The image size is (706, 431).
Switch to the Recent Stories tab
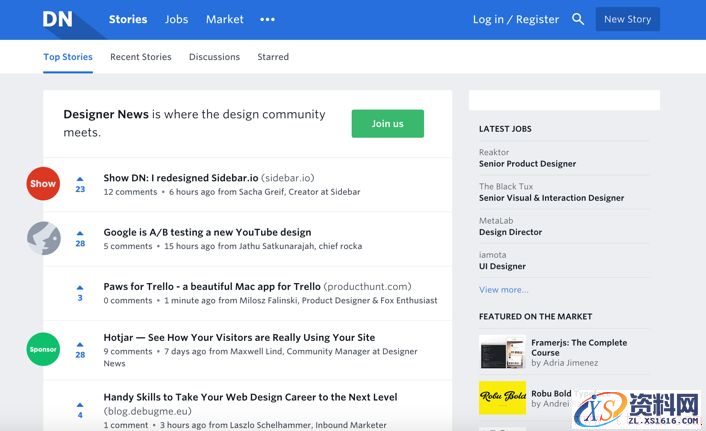coord(141,57)
